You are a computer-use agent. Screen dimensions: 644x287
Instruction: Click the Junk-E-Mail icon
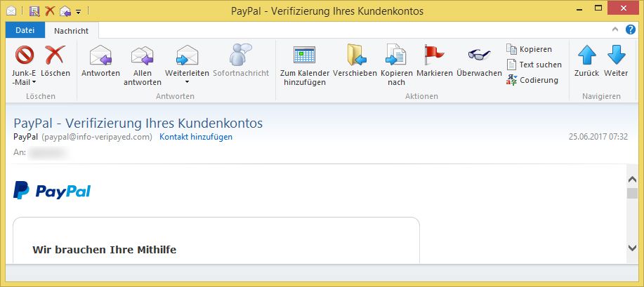tap(25, 55)
